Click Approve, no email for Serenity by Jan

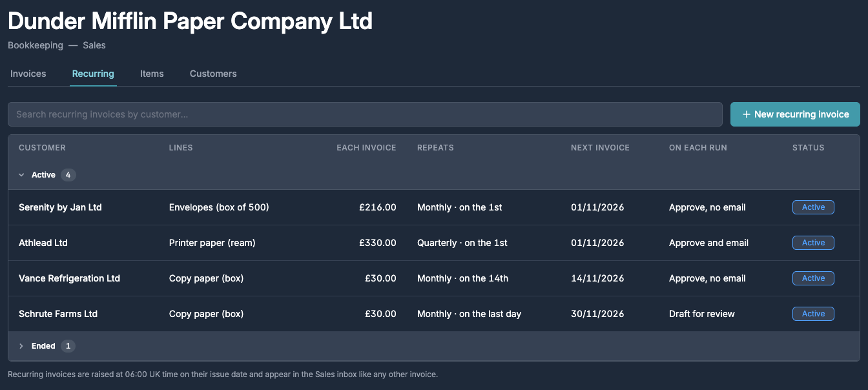coord(708,207)
